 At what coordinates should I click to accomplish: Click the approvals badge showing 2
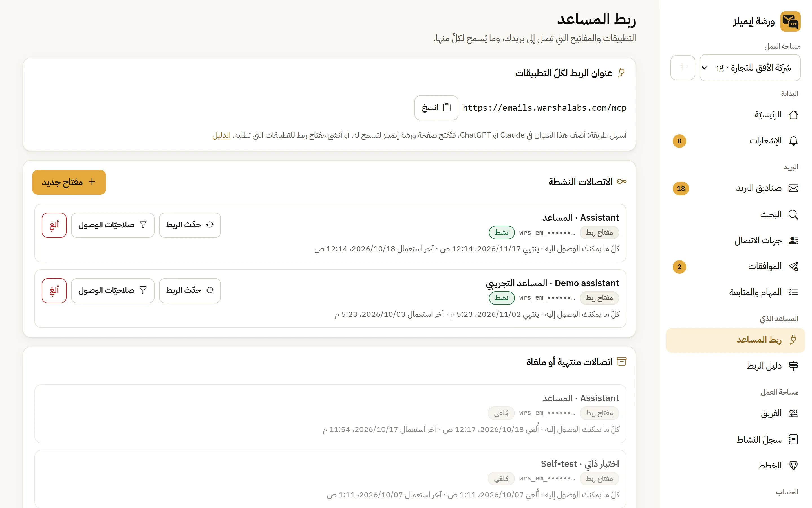679,267
